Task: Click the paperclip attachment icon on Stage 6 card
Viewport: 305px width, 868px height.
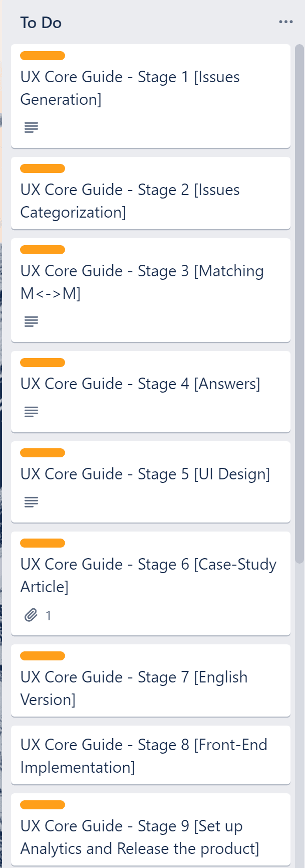Action: [31, 615]
